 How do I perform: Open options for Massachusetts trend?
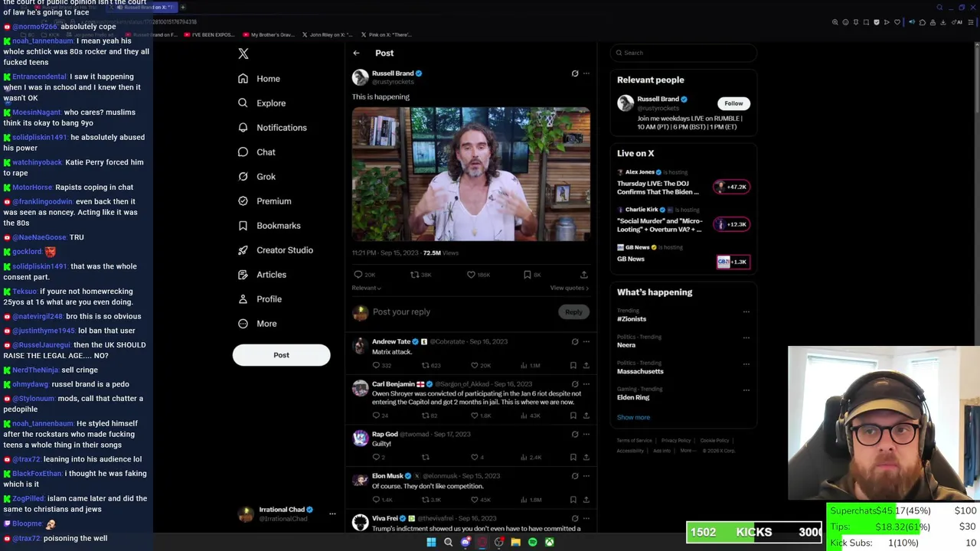pos(746,364)
